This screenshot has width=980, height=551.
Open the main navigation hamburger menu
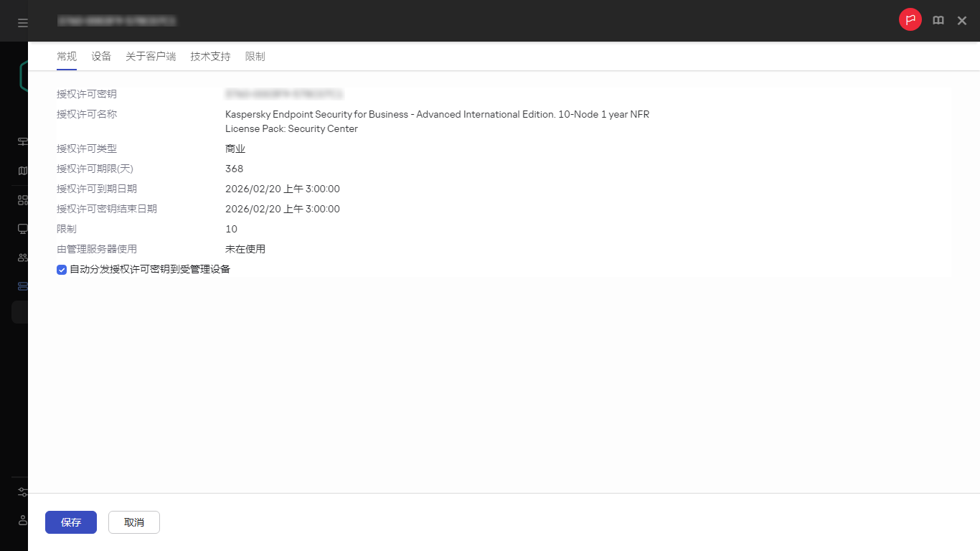pyautogui.click(x=22, y=21)
